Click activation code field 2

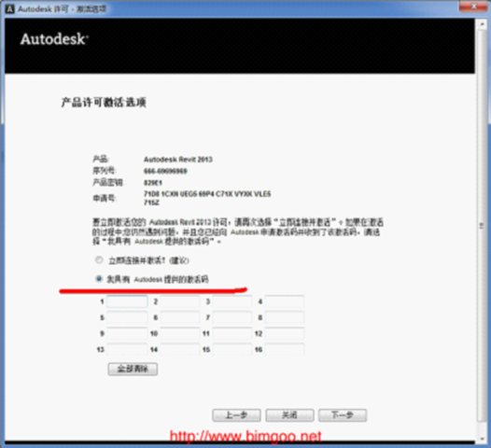[x=180, y=301]
